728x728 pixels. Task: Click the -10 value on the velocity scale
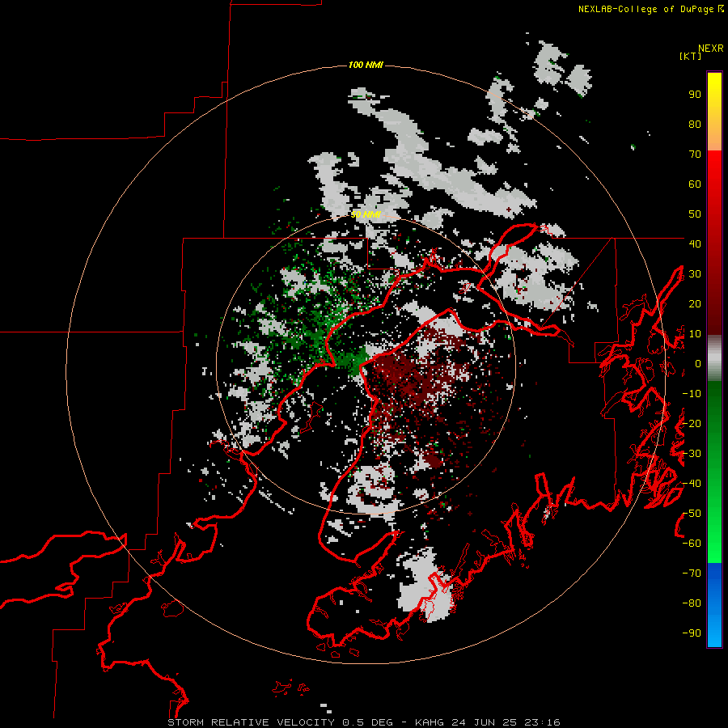[x=692, y=394]
